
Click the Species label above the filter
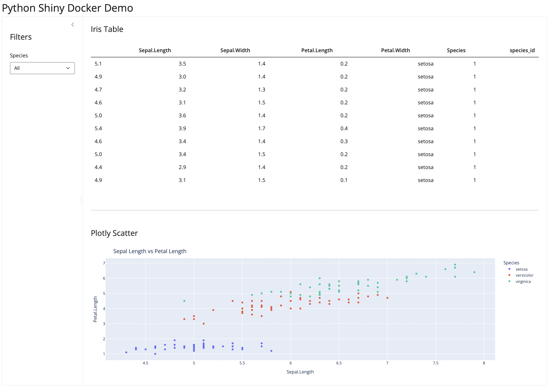pyautogui.click(x=19, y=55)
